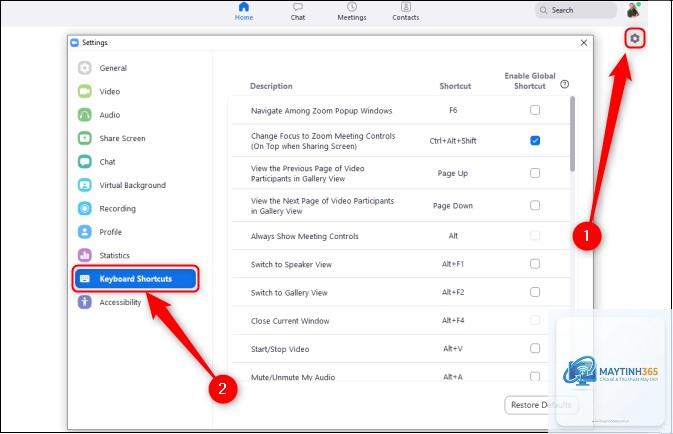Enable global shortcut for View Next Page
Viewport: 673px width, 434px height.
point(535,205)
